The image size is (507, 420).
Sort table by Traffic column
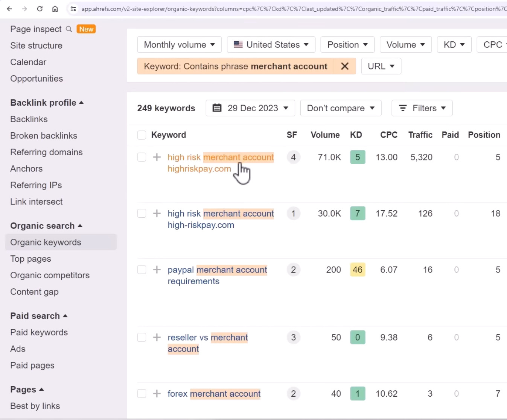click(x=420, y=135)
